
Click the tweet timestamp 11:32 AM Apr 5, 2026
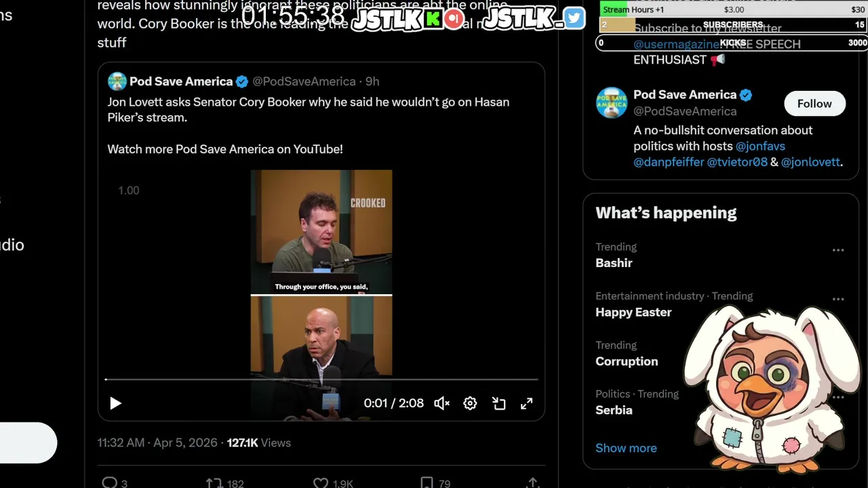click(x=157, y=443)
